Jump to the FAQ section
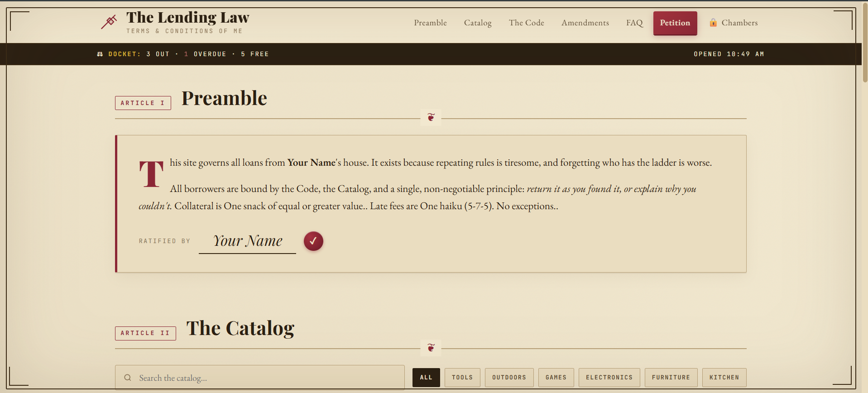Viewport: 868px width, 393px height. [x=634, y=23]
